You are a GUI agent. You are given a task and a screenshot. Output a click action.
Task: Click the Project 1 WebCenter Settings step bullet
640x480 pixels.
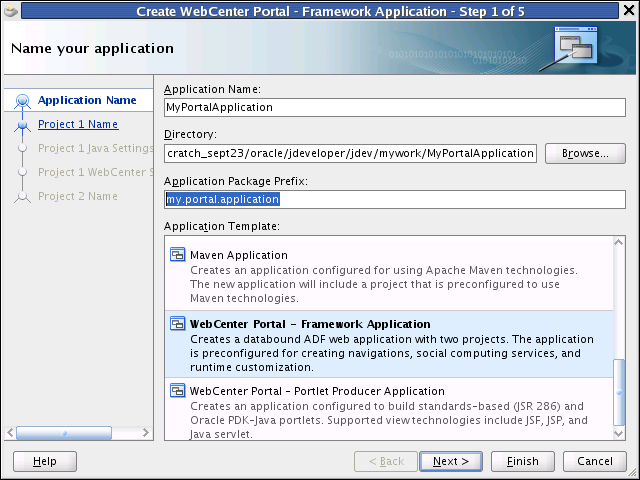tap(22, 172)
